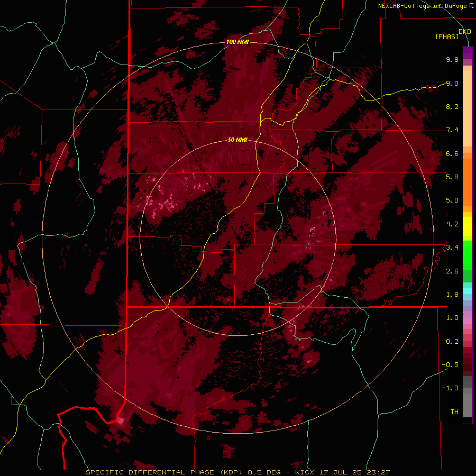This screenshot has height=476, width=476.
Task: Pick the yellow color bar segment
Action: 467,226
